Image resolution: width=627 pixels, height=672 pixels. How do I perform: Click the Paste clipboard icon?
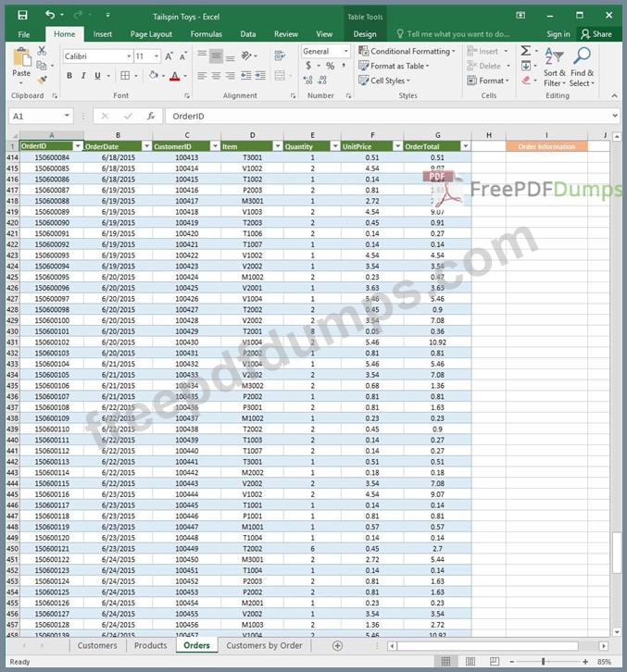coord(21,57)
